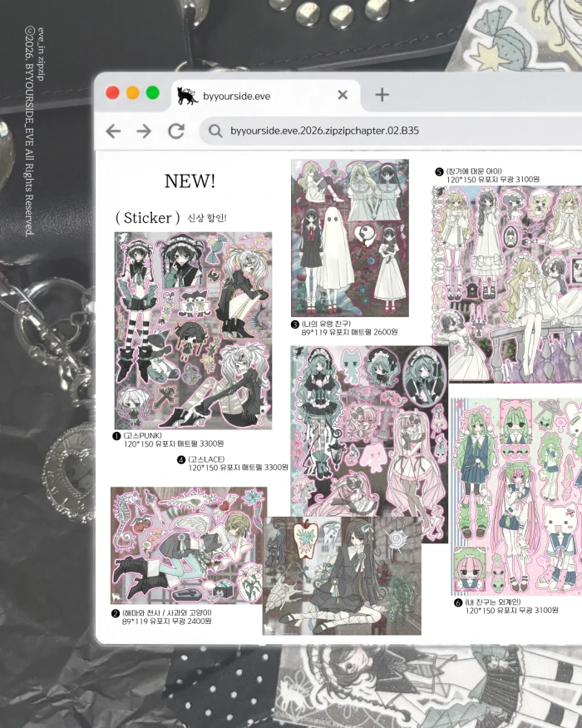
Task: Click number 2 bullet beside 해마와 천사
Action: pyautogui.click(x=116, y=613)
